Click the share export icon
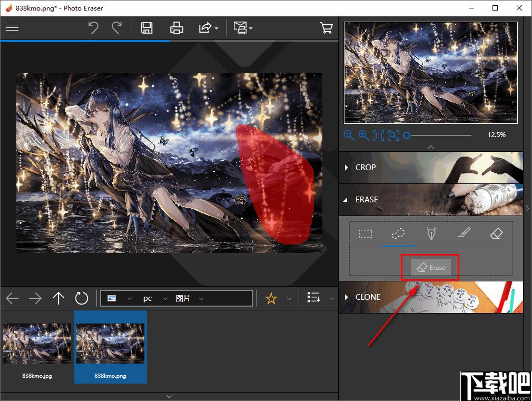The image size is (532, 401). [x=205, y=28]
